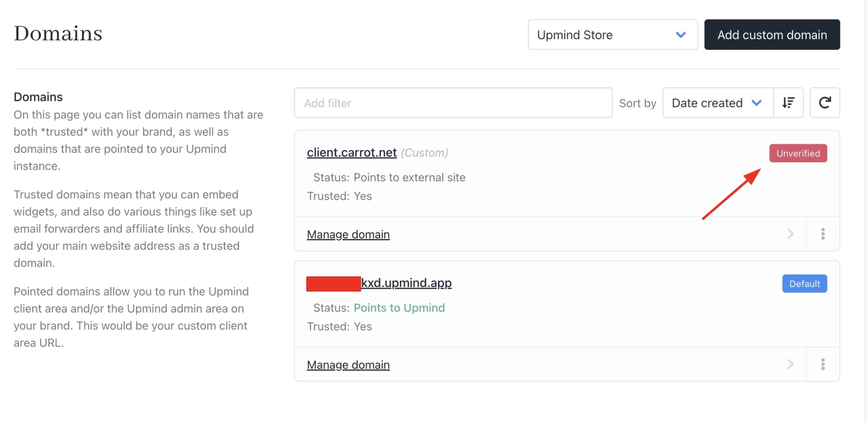Screen dimensions: 868x423
Task: Click the 'Sort by' label
Action: pos(638,103)
